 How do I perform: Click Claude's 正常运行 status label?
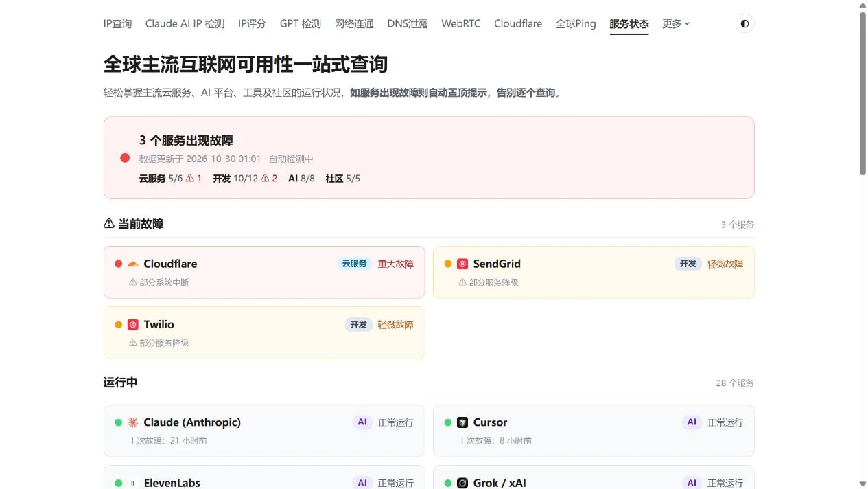click(396, 422)
